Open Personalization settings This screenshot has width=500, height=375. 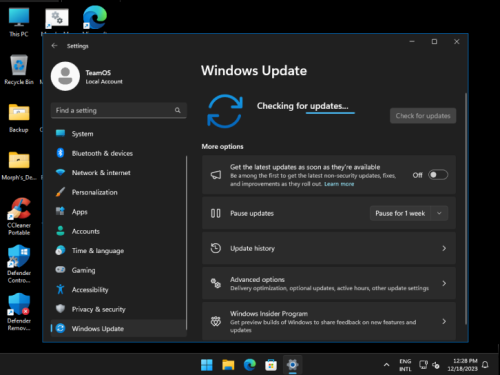(118, 192)
